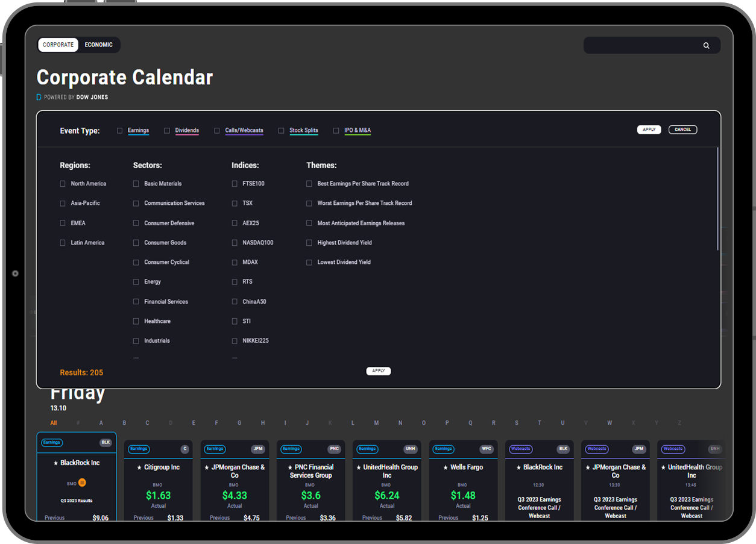Click the WFC ticker badge
This screenshot has height=544, width=756.
[x=487, y=449]
